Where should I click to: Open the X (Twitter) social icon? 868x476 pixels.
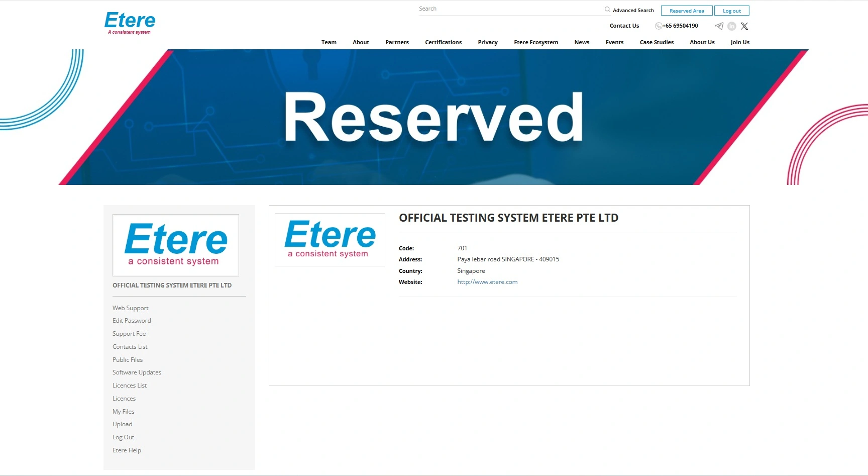pyautogui.click(x=744, y=26)
